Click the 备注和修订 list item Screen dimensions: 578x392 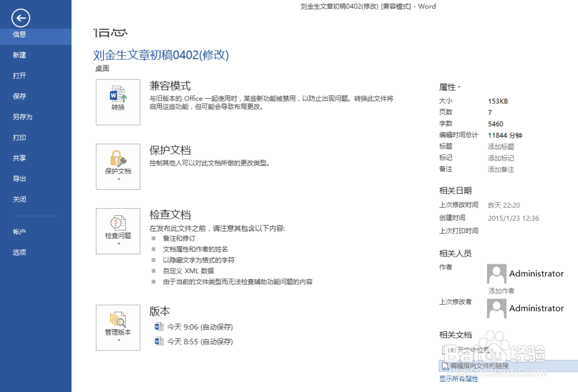(x=179, y=239)
